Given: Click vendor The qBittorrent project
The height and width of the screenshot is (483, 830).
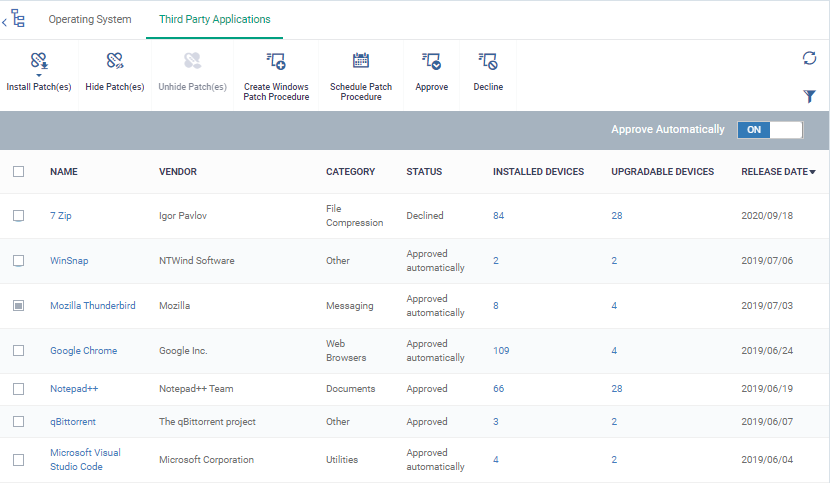Looking at the screenshot, I should tap(208, 422).
